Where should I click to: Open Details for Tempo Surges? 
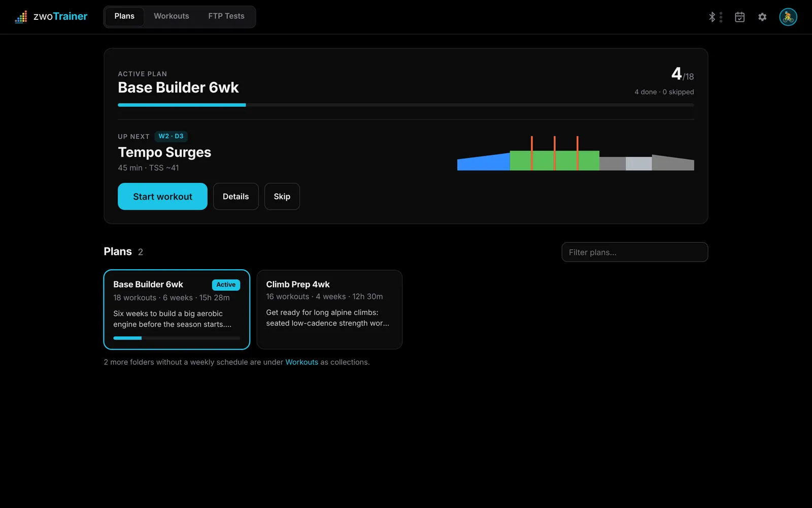(x=236, y=197)
